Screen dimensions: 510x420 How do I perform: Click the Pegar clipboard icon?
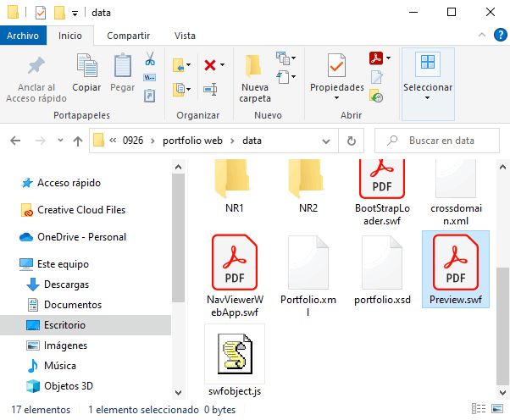coord(123,65)
